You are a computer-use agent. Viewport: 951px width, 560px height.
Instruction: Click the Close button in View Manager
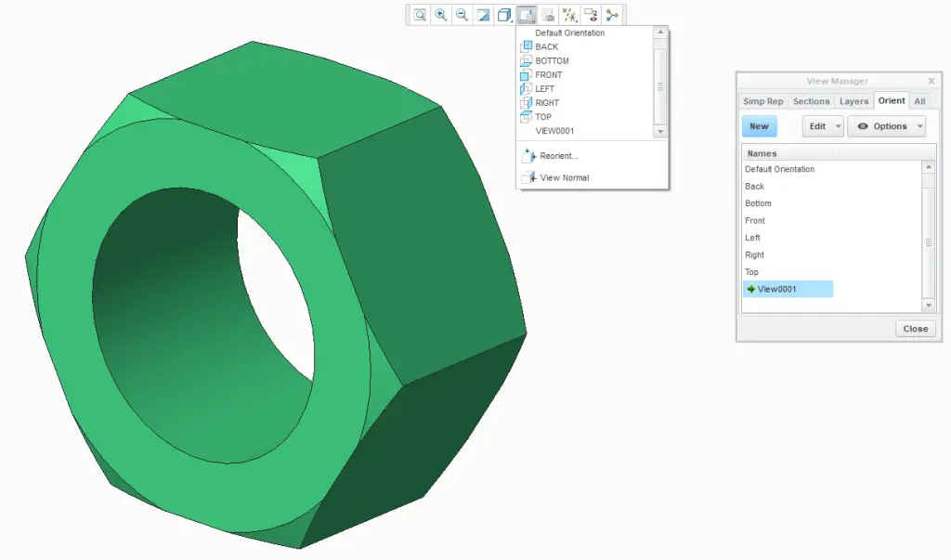pyautogui.click(x=915, y=328)
